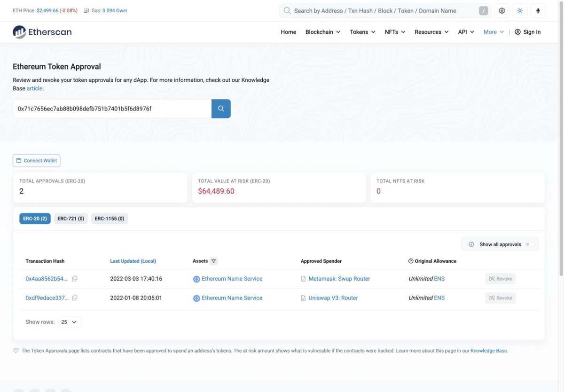
Task: Click ENS token icon in Uniswap row
Action: (196, 298)
